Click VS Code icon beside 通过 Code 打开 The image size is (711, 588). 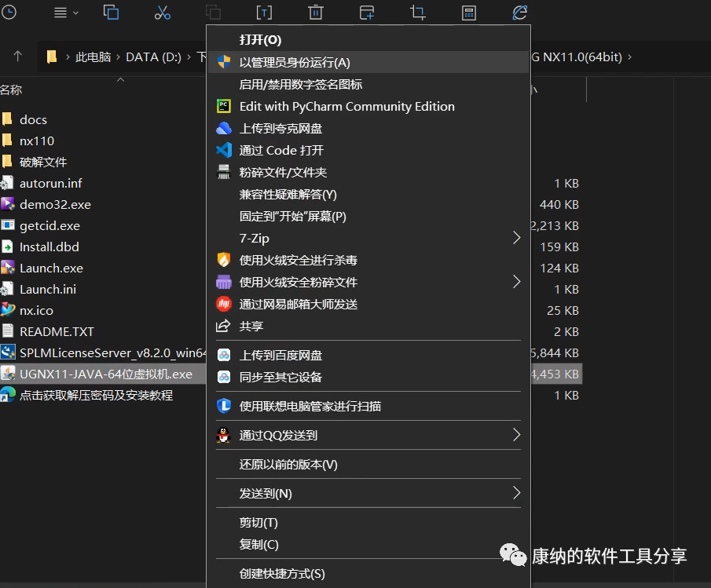tap(224, 151)
